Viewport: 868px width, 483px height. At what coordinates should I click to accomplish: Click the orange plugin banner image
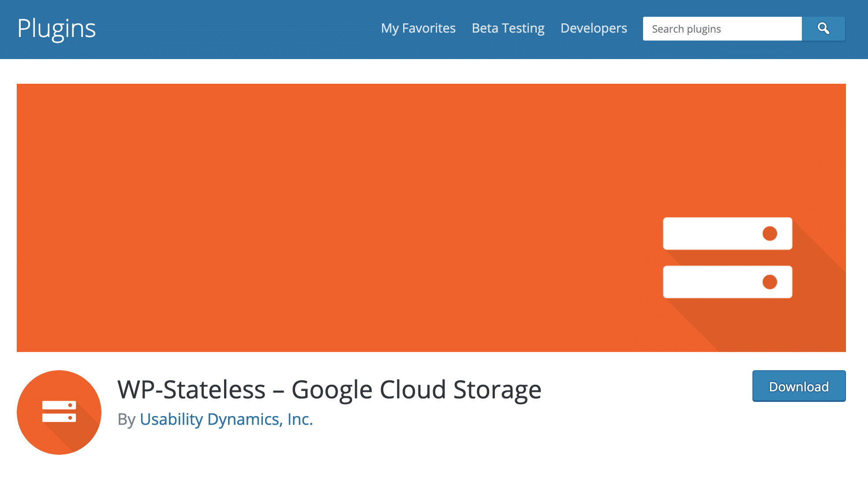pos(431,218)
